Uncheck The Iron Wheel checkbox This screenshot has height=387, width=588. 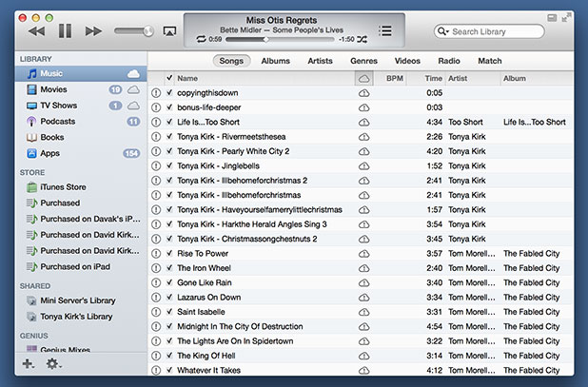(x=169, y=268)
